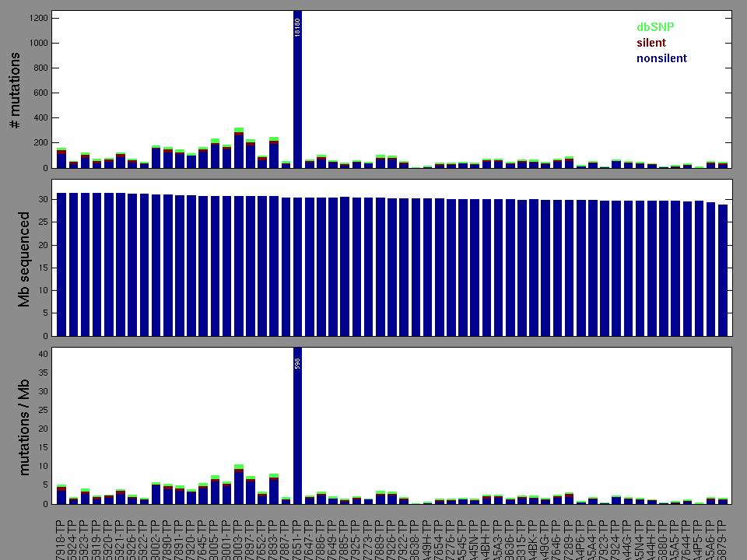Select the first bar in Mb sequenced plot

tap(61, 264)
